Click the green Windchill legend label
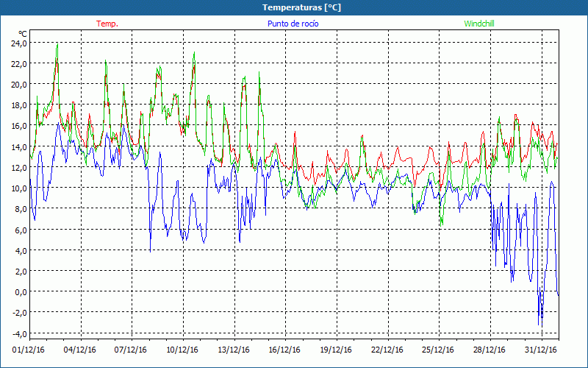Viewport: 588px width, 368px height. tap(479, 24)
